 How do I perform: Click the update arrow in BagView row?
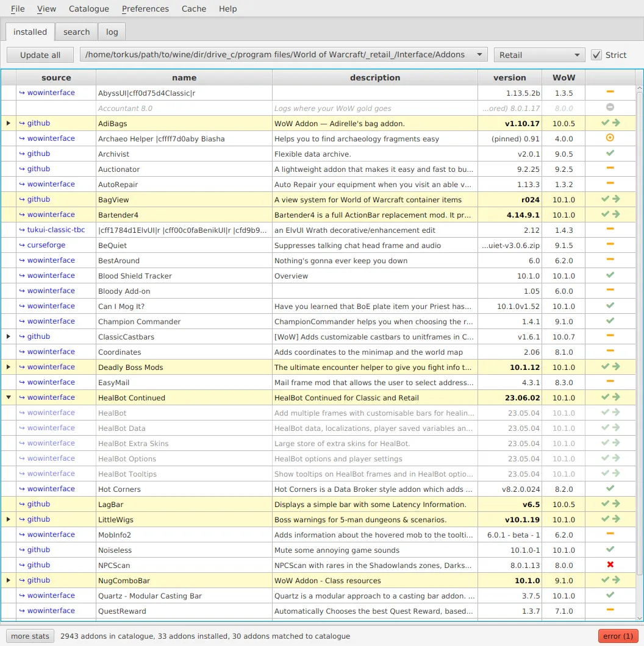click(x=616, y=199)
